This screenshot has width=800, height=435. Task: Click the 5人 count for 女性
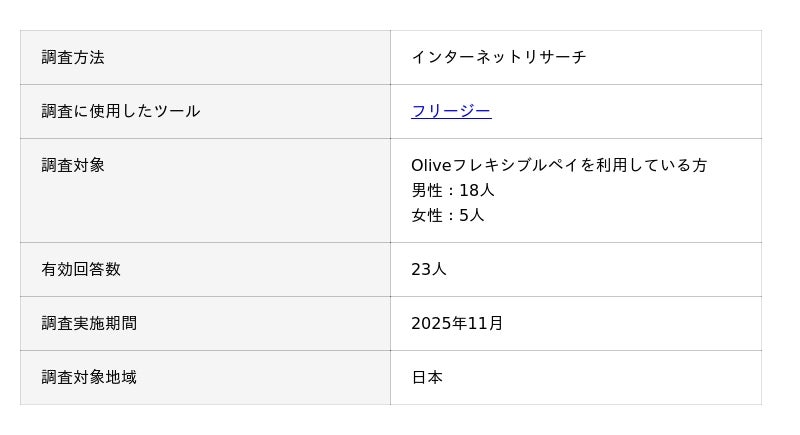(x=471, y=215)
